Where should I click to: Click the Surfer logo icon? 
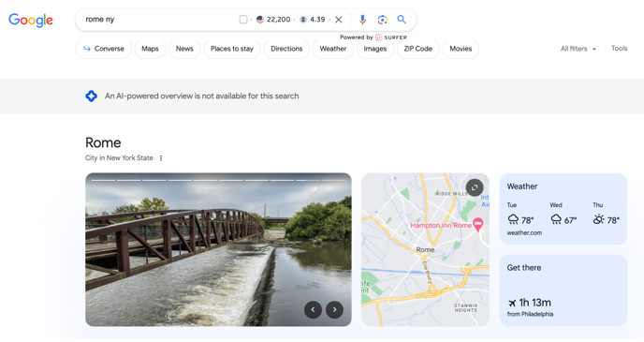(379, 37)
